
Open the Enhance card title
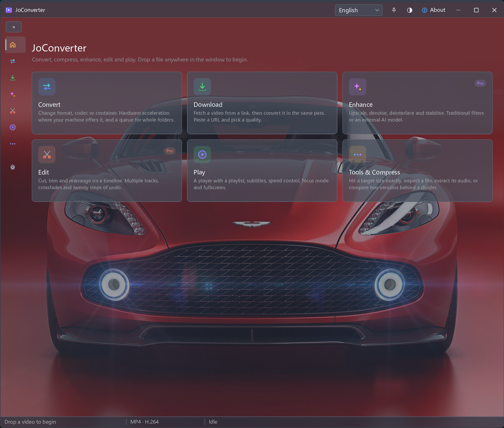click(361, 105)
